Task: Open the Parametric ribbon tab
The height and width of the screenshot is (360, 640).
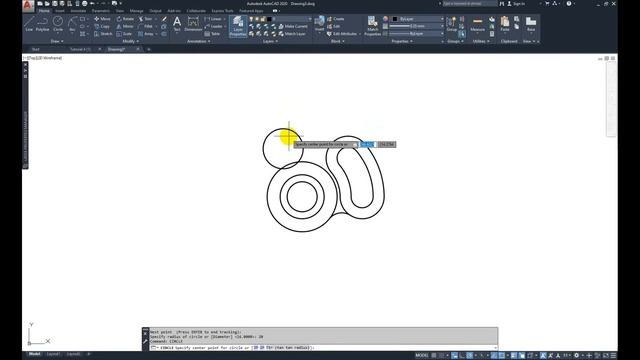Action: pos(100,11)
